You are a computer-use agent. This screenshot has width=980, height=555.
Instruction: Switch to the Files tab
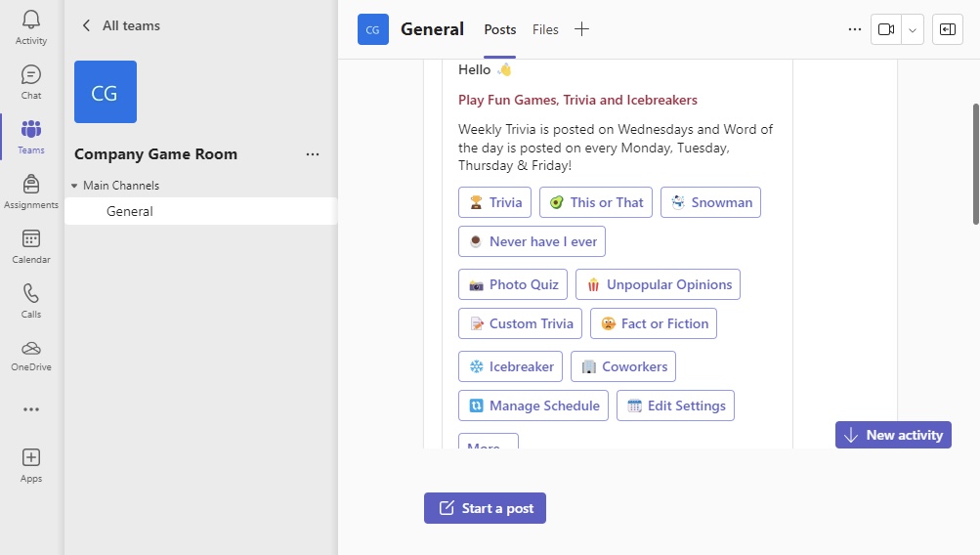pyautogui.click(x=545, y=29)
